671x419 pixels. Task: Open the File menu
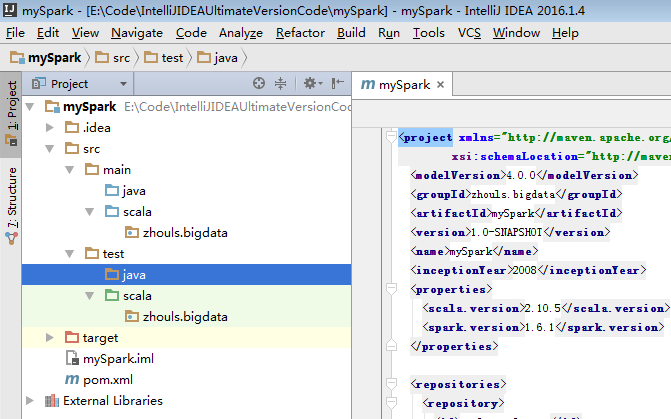(15, 33)
